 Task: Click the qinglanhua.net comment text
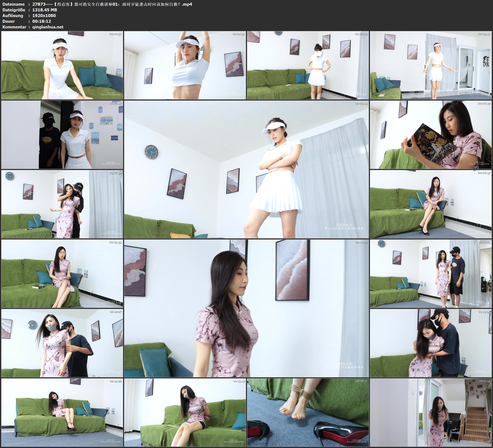point(48,27)
